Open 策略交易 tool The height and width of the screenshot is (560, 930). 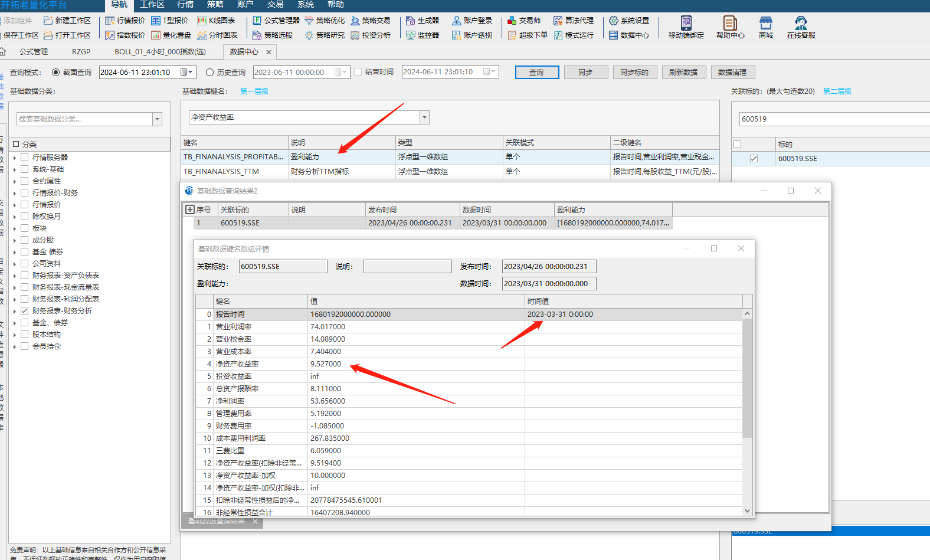[371, 21]
